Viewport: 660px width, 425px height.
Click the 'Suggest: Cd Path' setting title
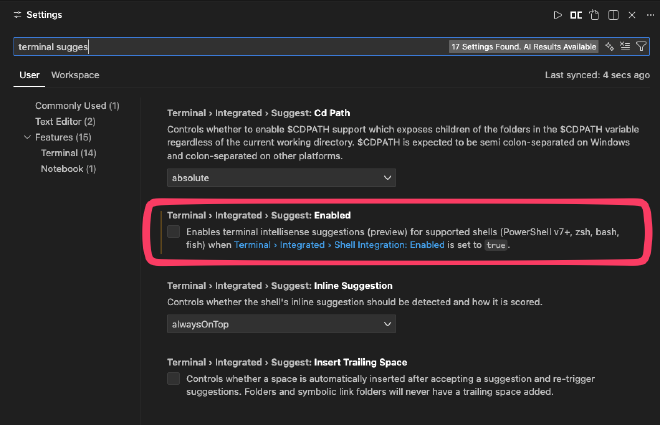[x=258, y=113]
